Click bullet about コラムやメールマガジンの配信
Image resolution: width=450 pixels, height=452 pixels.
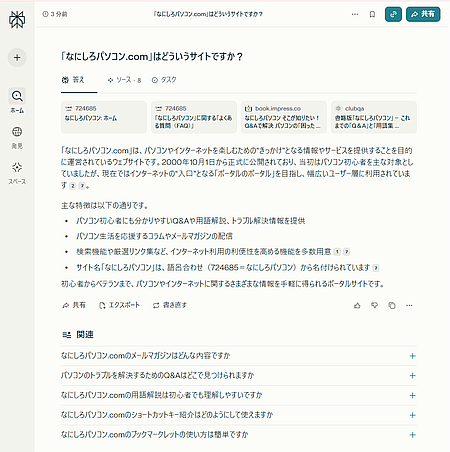(x=154, y=236)
